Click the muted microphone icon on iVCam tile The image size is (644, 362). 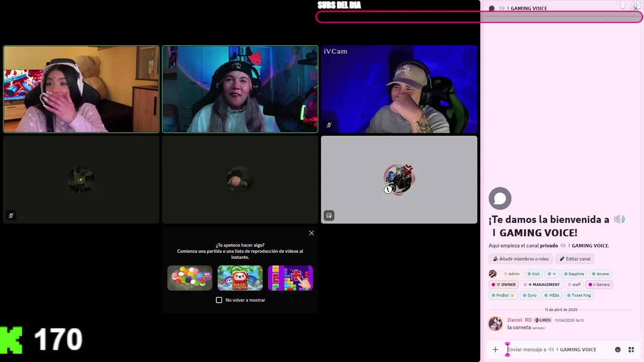pyautogui.click(x=329, y=125)
